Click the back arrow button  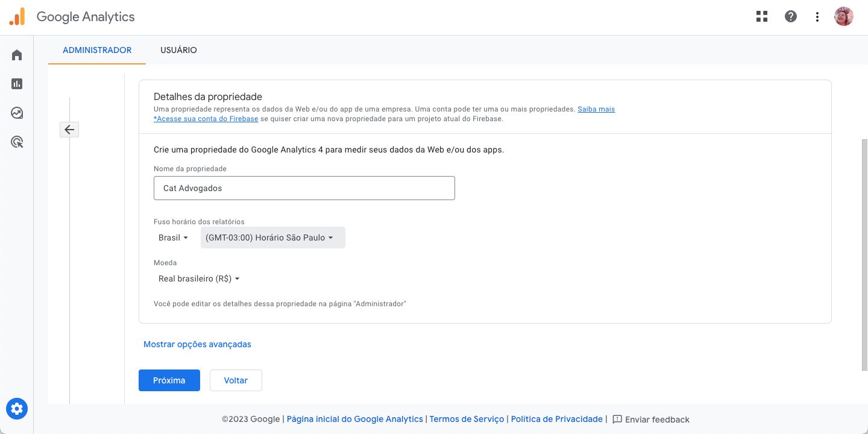point(69,130)
